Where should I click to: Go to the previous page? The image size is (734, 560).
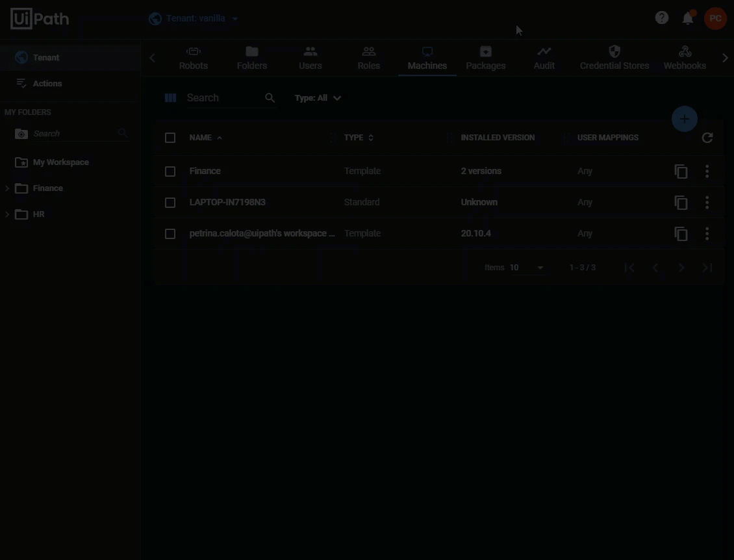(x=655, y=268)
